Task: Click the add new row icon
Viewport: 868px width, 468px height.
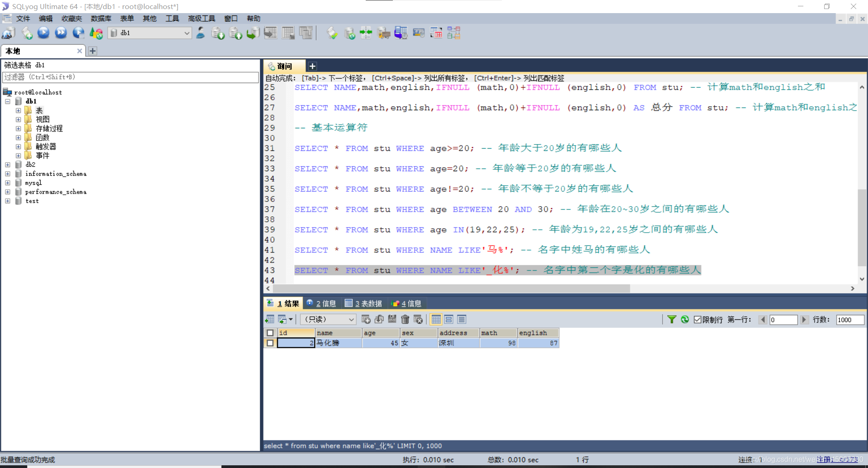Action: click(366, 319)
